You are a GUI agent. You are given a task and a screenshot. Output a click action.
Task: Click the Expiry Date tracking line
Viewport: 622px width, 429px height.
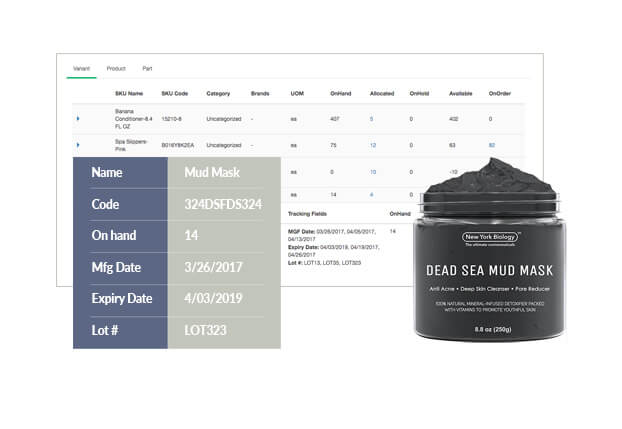click(x=334, y=251)
